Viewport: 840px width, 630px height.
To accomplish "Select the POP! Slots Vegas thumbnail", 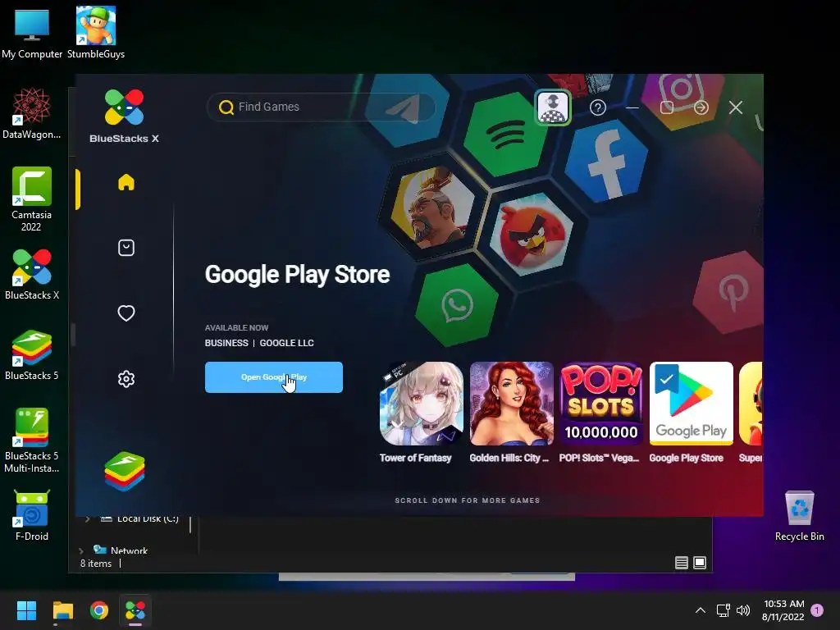I will pyautogui.click(x=601, y=404).
